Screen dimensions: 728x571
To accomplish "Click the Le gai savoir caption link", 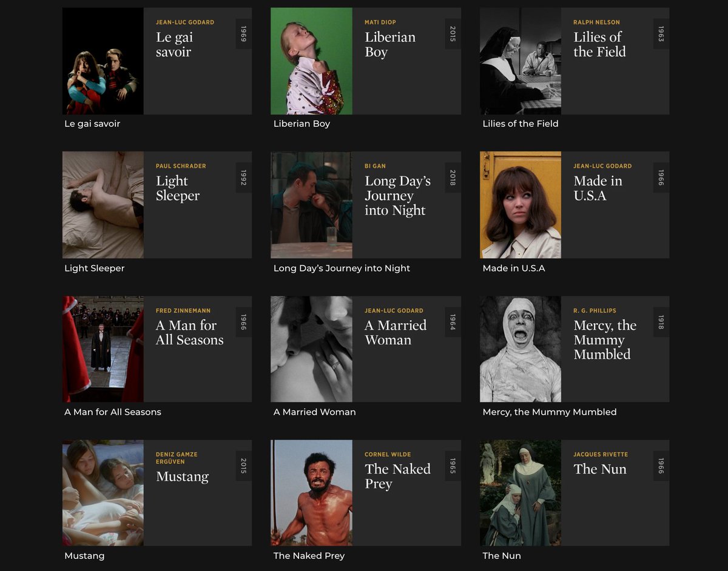I will (x=92, y=124).
